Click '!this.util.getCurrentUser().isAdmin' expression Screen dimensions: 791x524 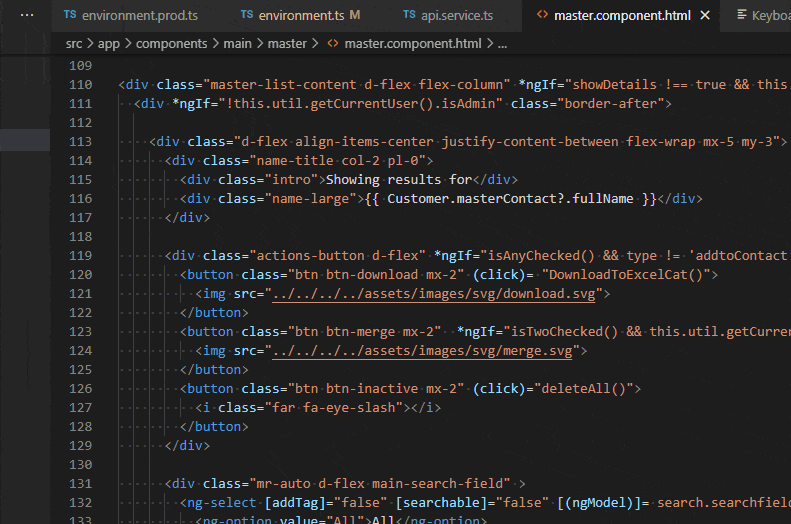(360, 104)
